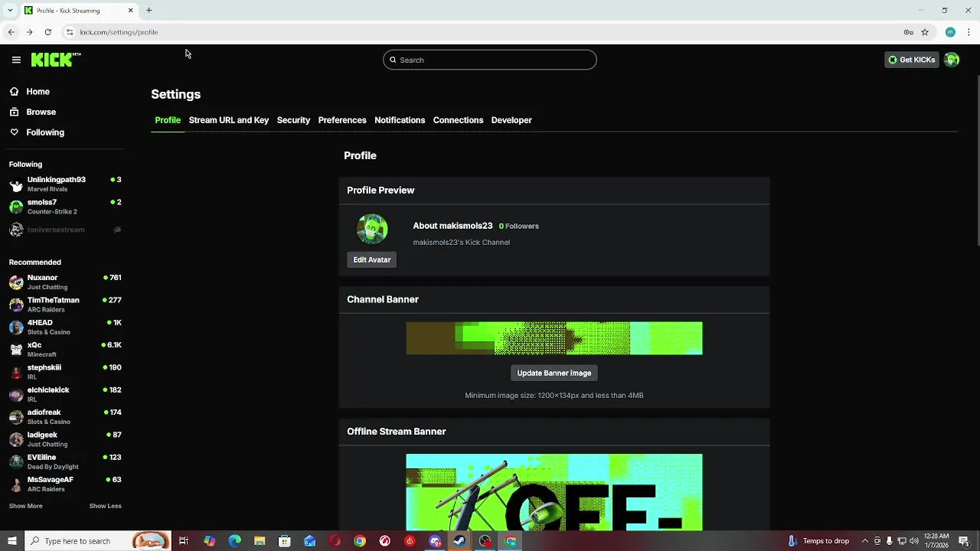The image size is (980, 551).
Task: Click the Temps to drop weather widget
Action: (818, 541)
